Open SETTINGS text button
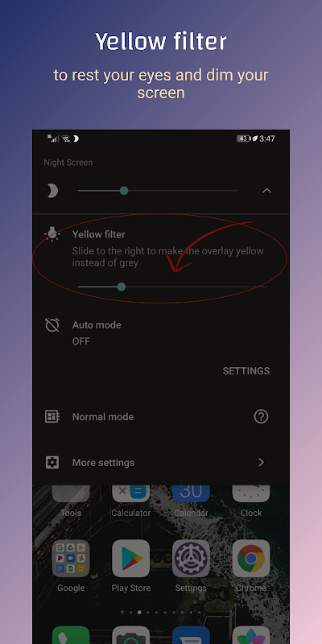The height and width of the screenshot is (644, 322). pyautogui.click(x=246, y=371)
